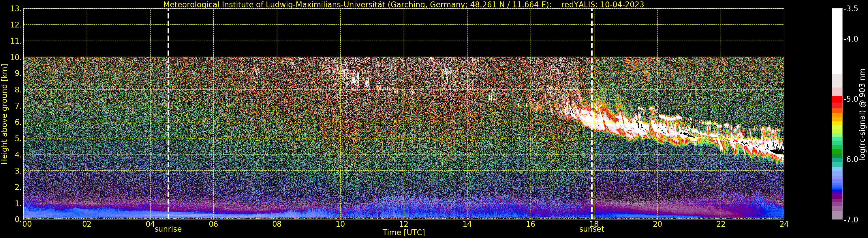This screenshot has height=238, width=868.
Task: Click the time tick label '12'
Action: click(x=404, y=224)
